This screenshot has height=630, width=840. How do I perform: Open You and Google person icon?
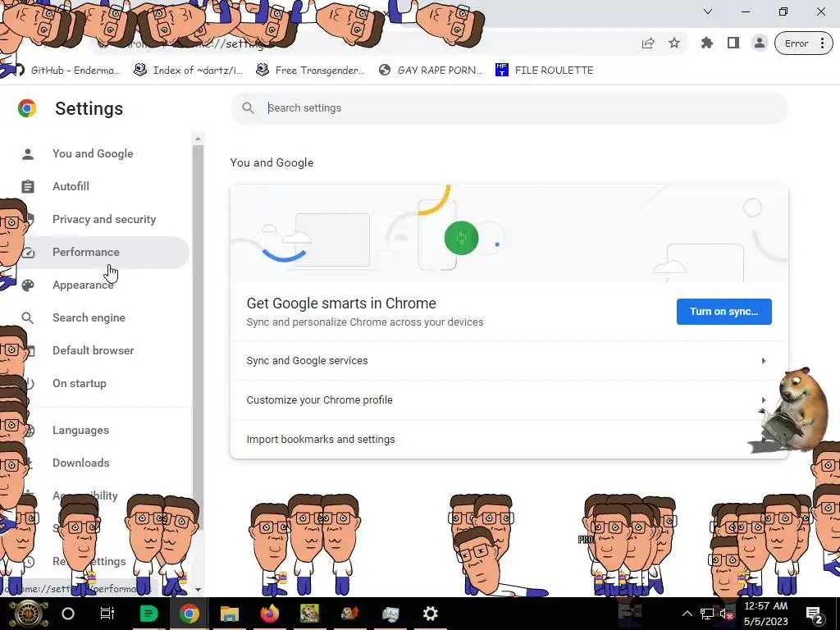[28, 154]
